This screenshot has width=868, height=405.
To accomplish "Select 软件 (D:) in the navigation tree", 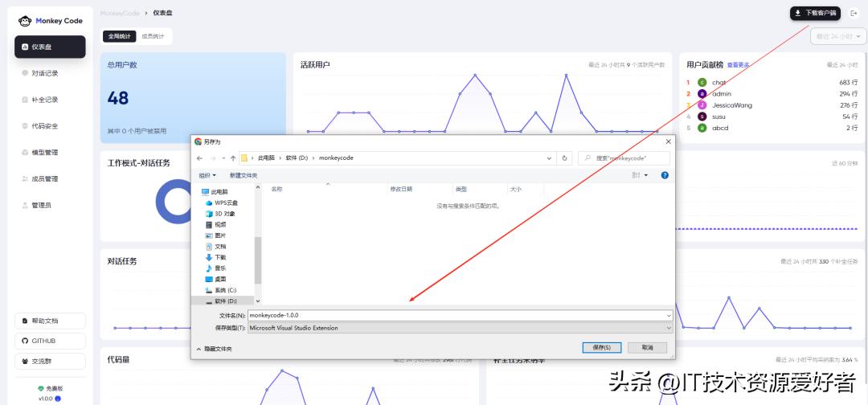I will (223, 301).
